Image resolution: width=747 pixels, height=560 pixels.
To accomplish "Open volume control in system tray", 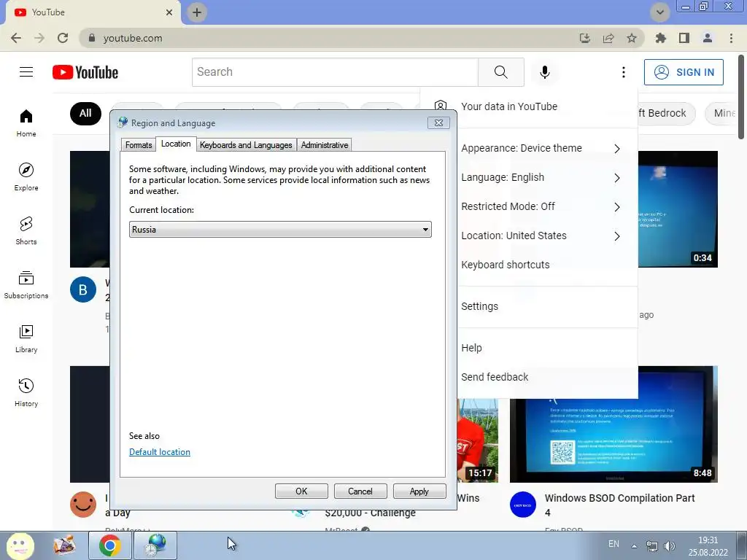I will (x=670, y=545).
